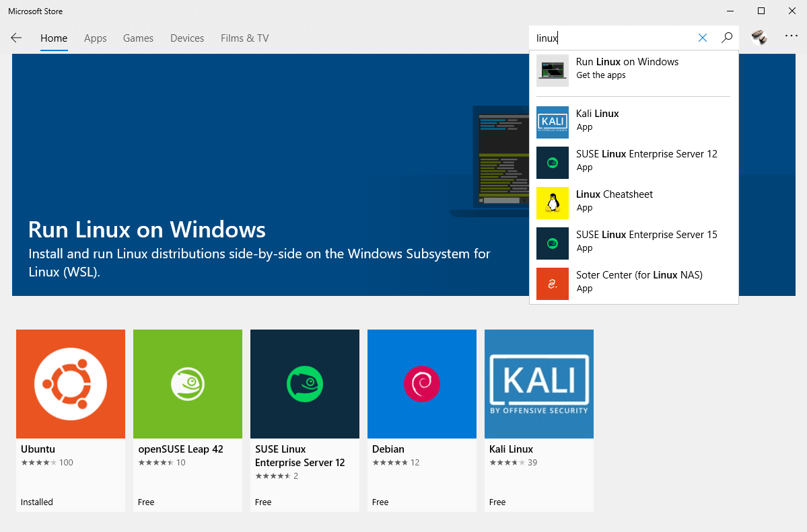
Task: Click the banner description about WSL
Action: click(259, 263)
